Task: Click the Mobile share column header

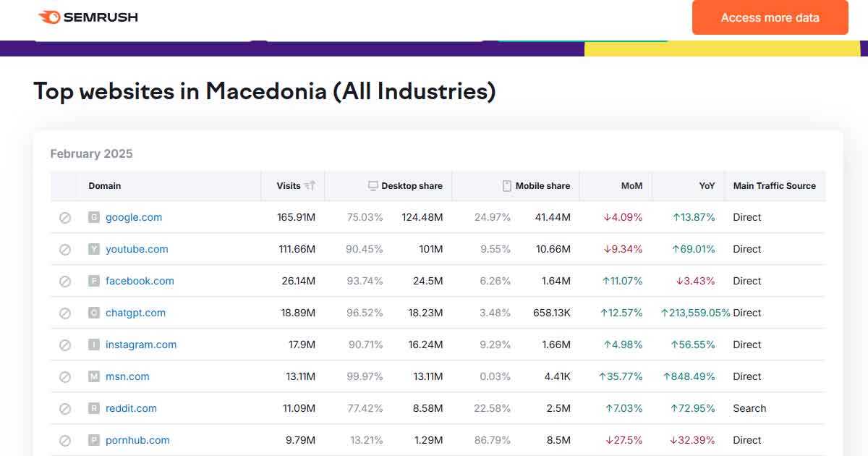Action: point(542,186)
